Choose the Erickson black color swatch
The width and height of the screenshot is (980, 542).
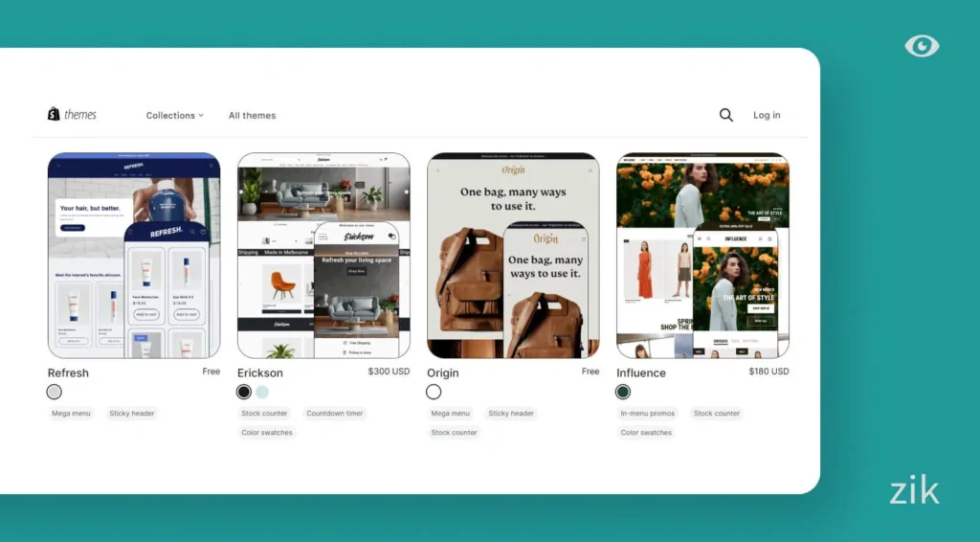[244, 392]
